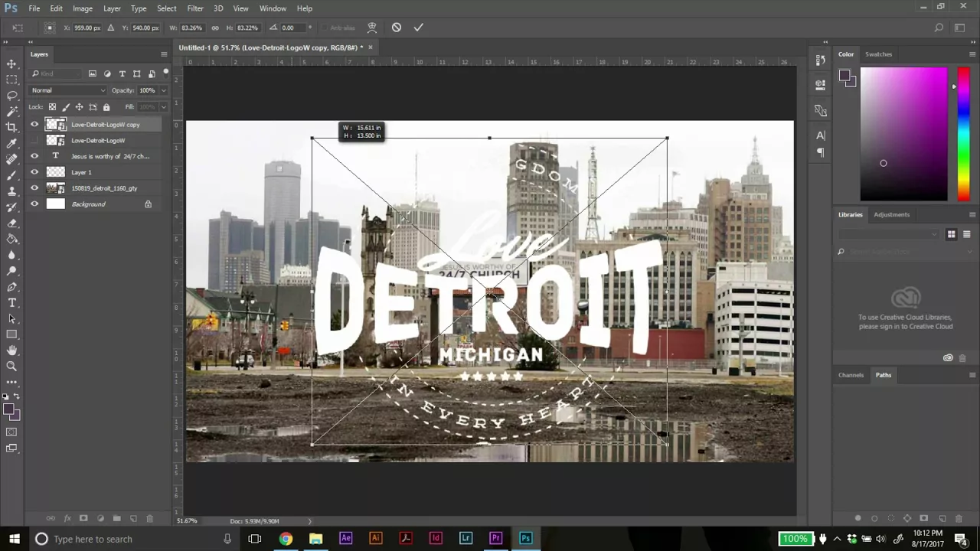The image size is (980, 551).
Task: Select the Zoom tool
Action: 11,367
